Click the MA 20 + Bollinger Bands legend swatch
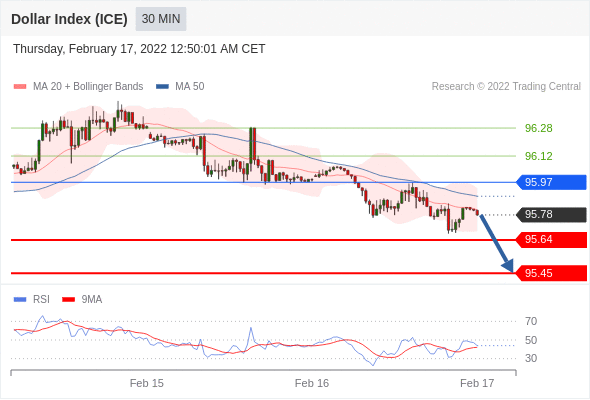The image size is (590, 400). click(x=20, y=87)
